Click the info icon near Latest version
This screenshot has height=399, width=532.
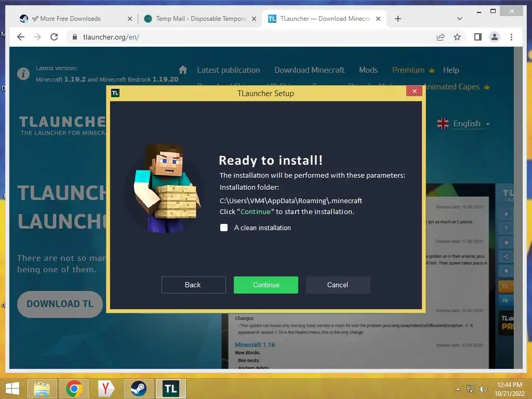point(23,74)
